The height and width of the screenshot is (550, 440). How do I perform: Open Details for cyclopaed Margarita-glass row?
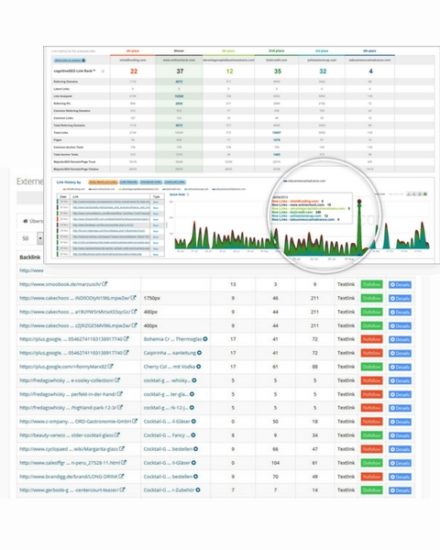(x=400, y=449)
